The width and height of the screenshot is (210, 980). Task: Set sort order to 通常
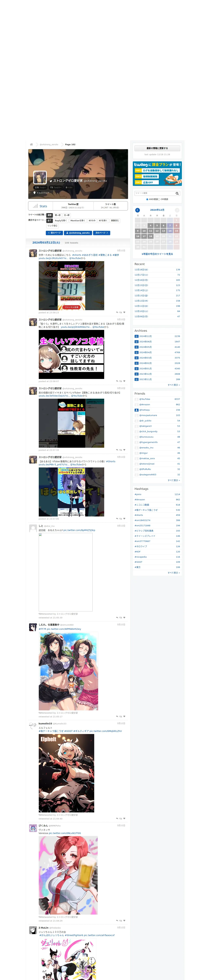(x=50, y=215)
